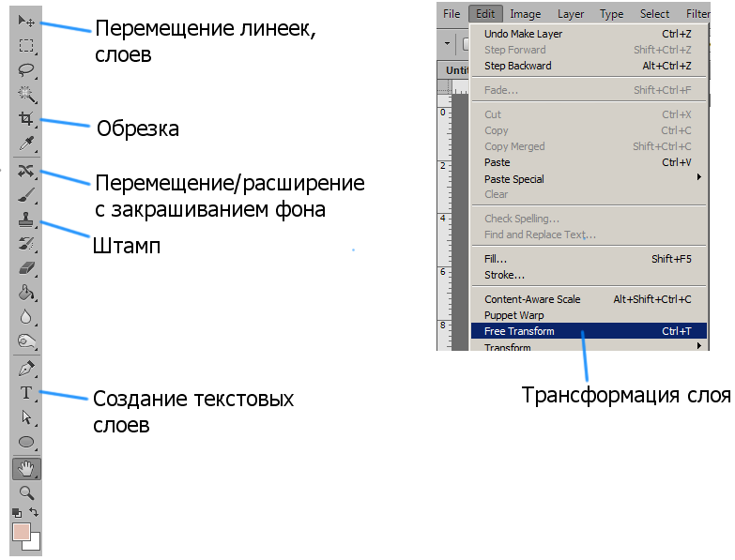
Task: Swap foreground and background colors
Action: 34,512
